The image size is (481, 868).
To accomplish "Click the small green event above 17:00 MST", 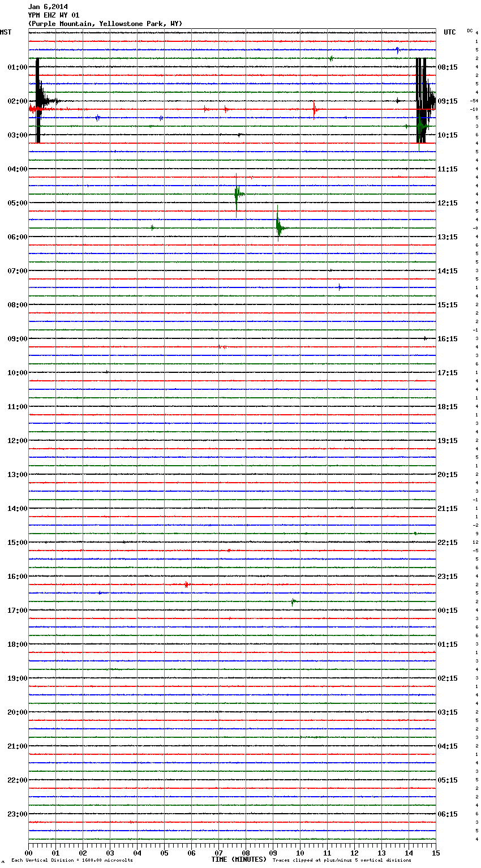I will pyautogui.click(x=293, y=601).
